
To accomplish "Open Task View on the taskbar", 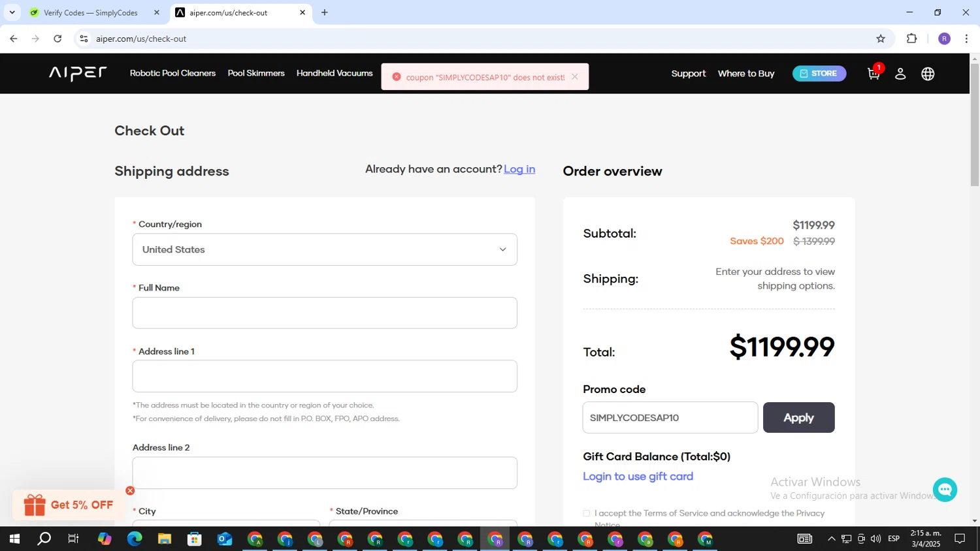I will (74, 539).
